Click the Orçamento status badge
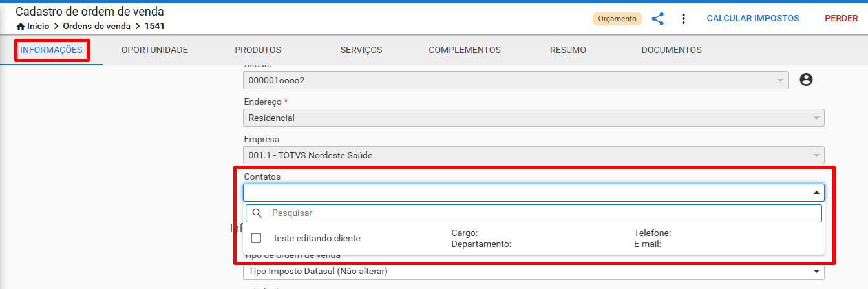This screenshot has width=868, height=289. (617, 19)
